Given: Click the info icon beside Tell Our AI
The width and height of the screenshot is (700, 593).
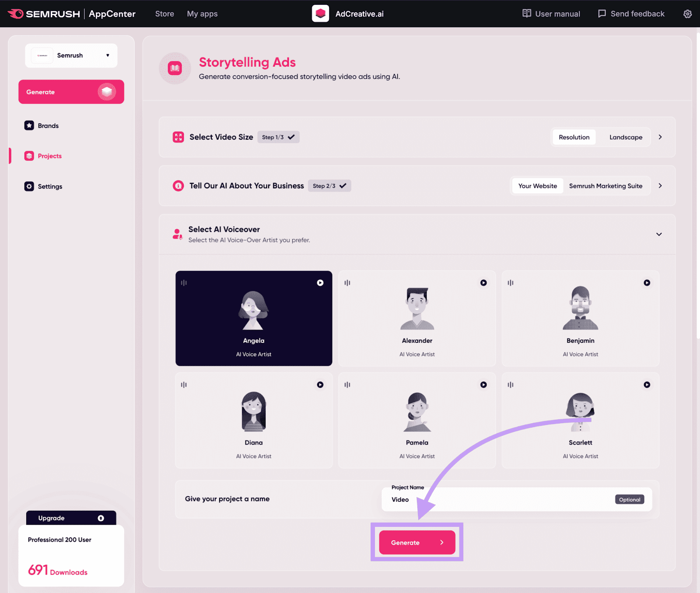Looking at the screenshot, I should (178, 186).
